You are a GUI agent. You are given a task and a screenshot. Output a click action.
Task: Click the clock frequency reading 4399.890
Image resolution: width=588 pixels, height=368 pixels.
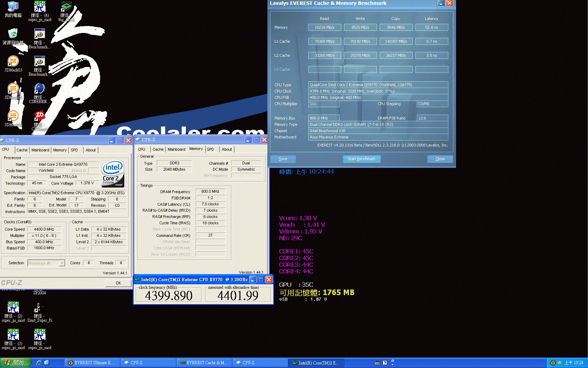[x=169, y=296]
